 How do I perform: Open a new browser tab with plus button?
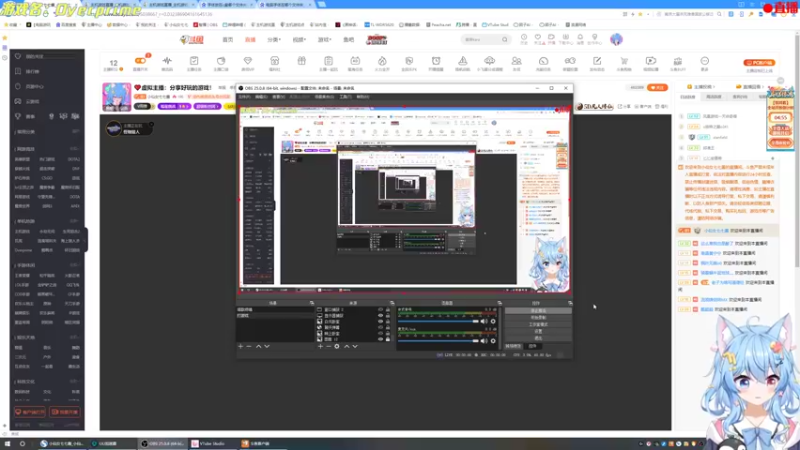pyautogui.click(x=322, y=5)
